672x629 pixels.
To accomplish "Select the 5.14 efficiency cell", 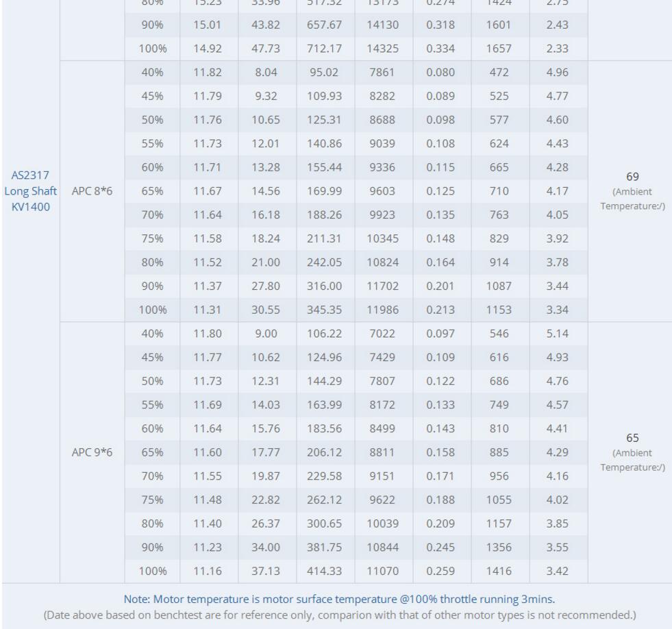I will point(558,334).
